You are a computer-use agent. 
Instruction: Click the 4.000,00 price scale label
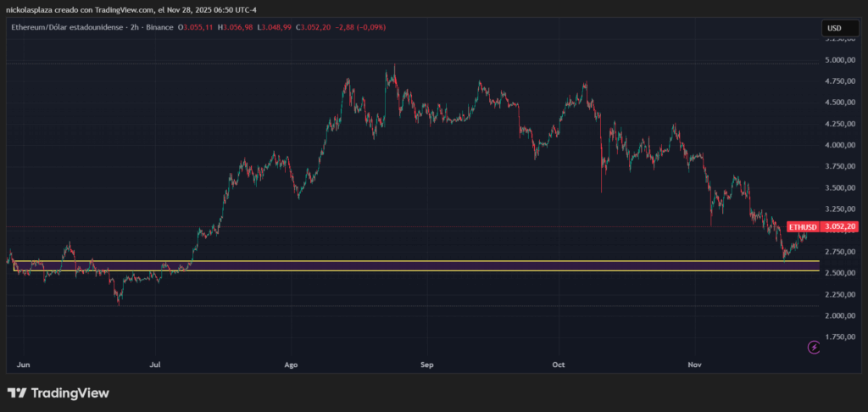[x=841, y=145]
